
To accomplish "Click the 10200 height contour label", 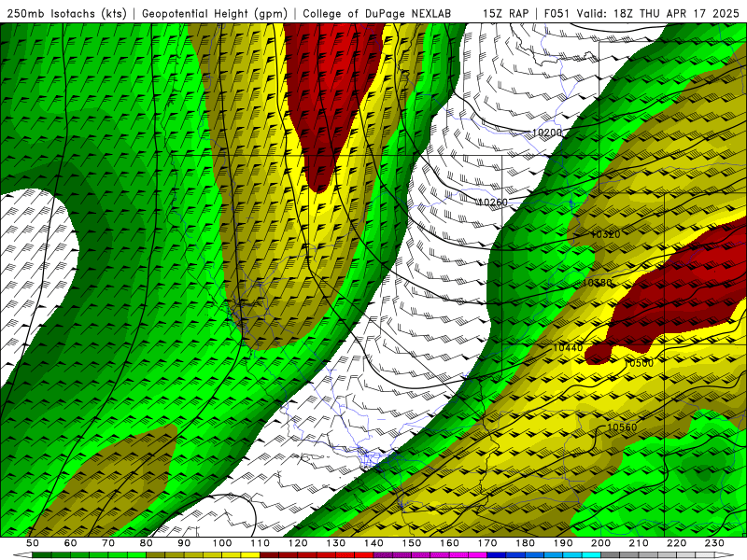I will pyautogui.click(x=547, y=133).
